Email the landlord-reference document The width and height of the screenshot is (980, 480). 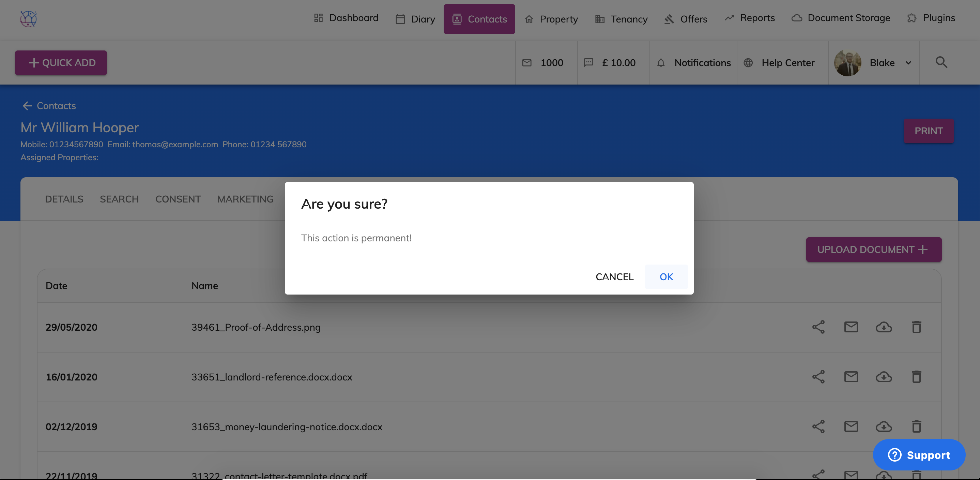[x=851, y=377]
